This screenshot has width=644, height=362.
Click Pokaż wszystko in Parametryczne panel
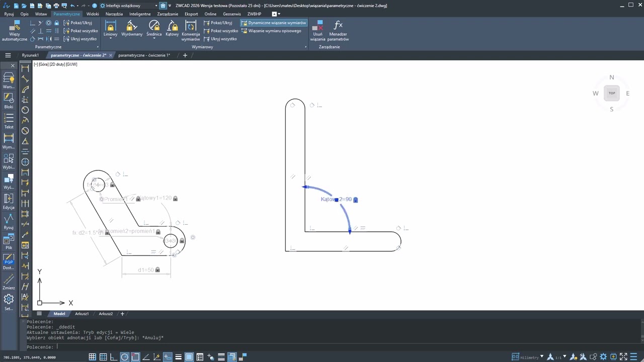[x=80, y=31]
